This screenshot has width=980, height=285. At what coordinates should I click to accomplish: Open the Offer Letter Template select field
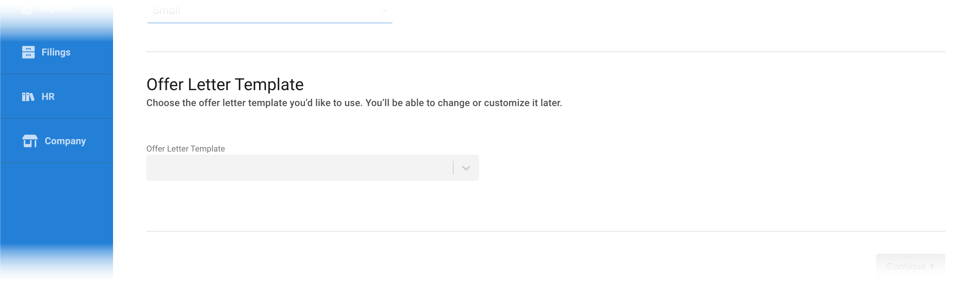click(312, 168)
